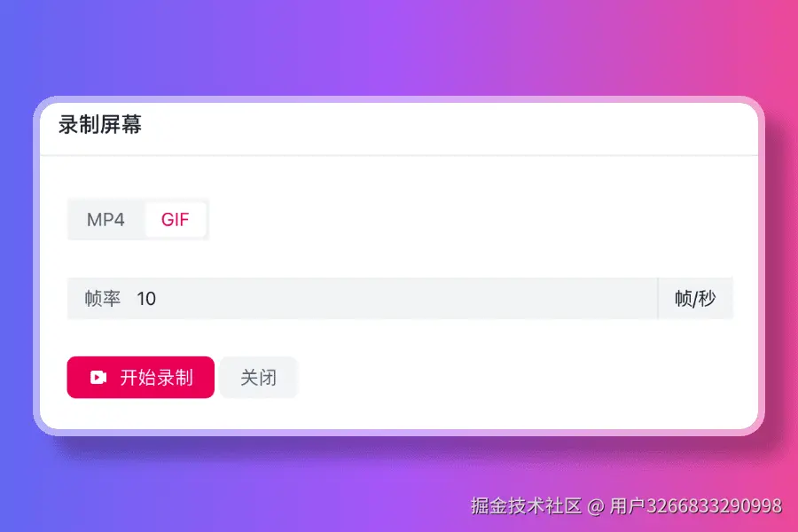Select the MP4 format option
Image resolution: width=798 pixels, height=532 pixels.
tap(106, 219)
